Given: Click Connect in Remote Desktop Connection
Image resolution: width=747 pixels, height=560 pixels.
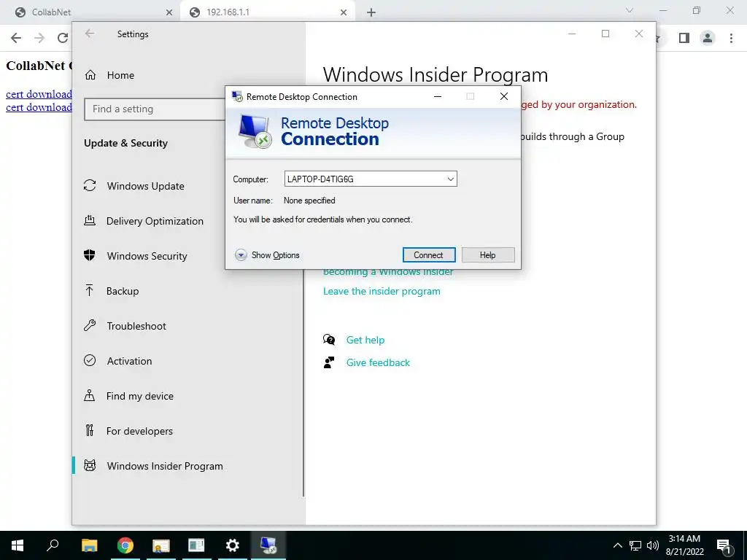Looking at the screenshot, I should pyautogui.click(x=429, y=254).
